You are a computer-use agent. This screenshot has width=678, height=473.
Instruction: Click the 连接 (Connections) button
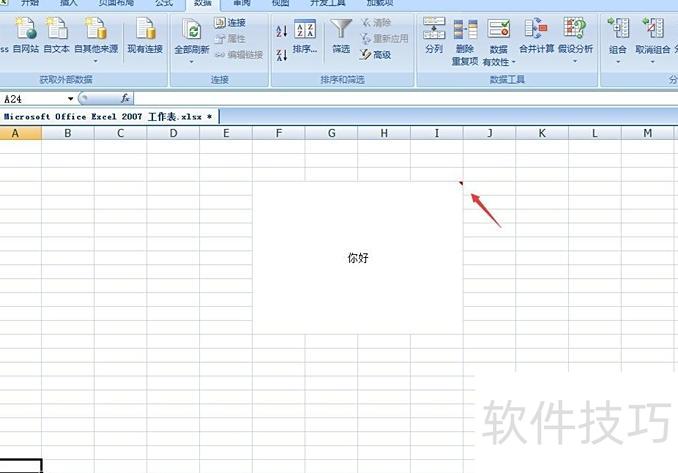point(230,22)
